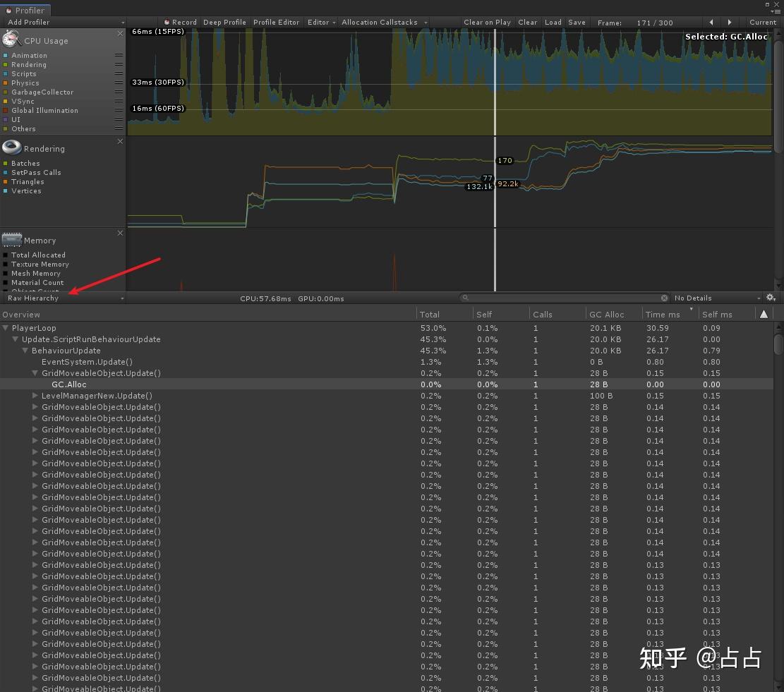Click the warning triangle column header
This screenshot has height=692, width=784.
click(x=764, y=315)
